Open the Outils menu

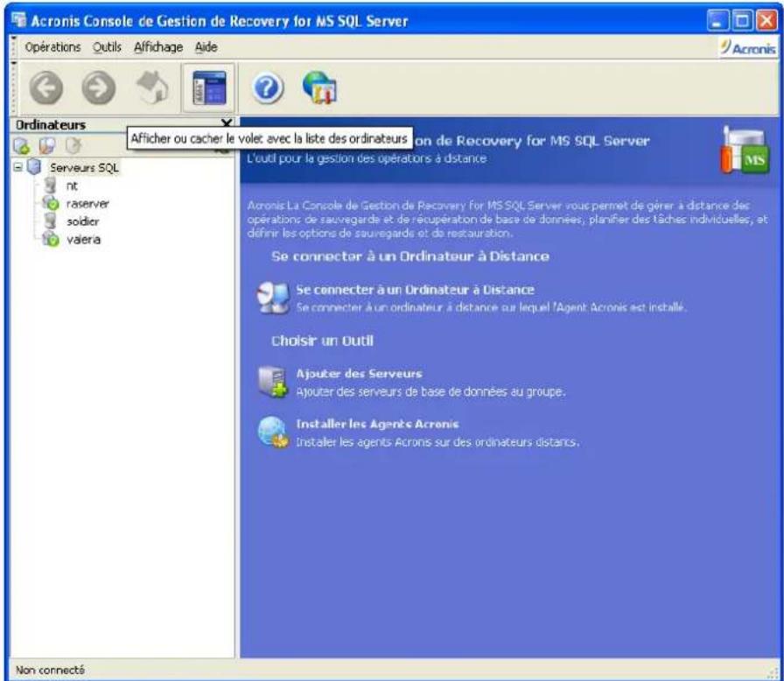click(107, 47)
